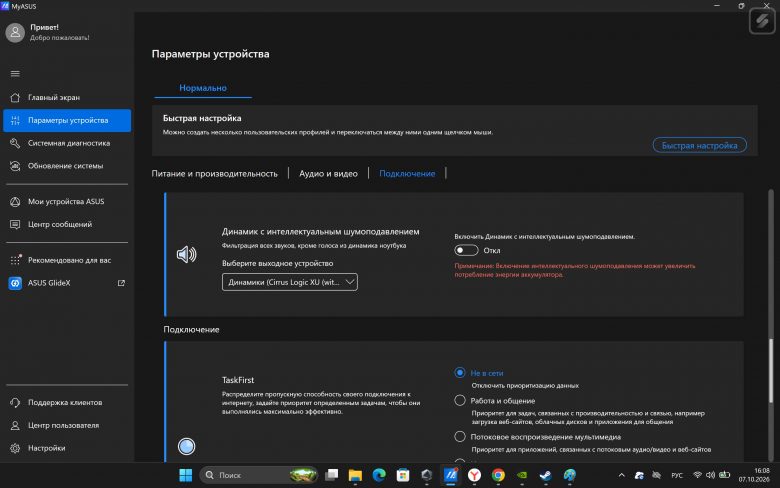Launch Microsoft Edge from taskbar

tap(379, 475)
